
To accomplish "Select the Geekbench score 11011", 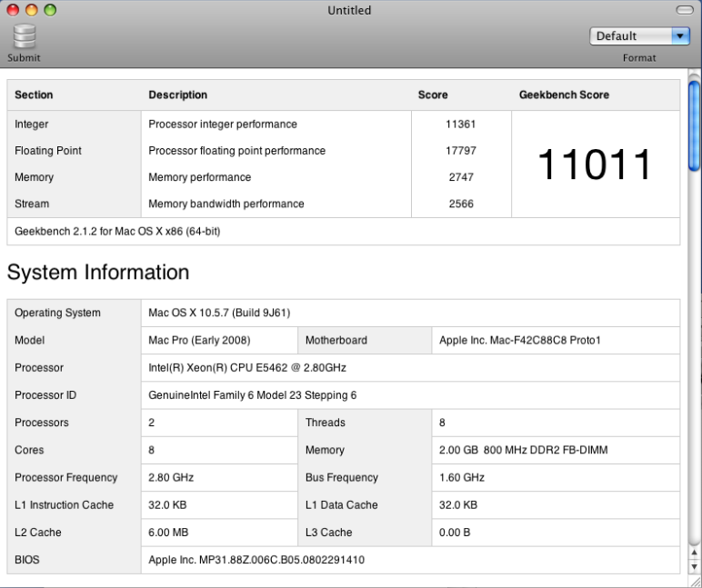I will click(595, 164).
